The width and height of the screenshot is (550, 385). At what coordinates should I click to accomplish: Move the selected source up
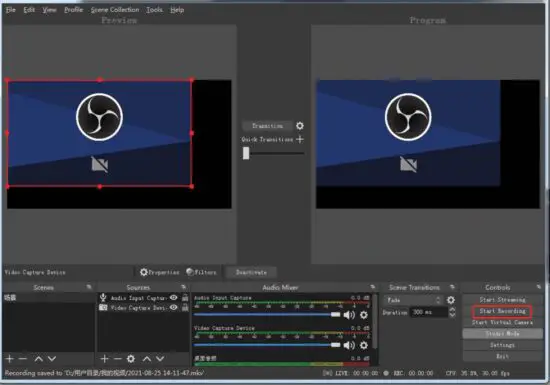tap(147, 359)
